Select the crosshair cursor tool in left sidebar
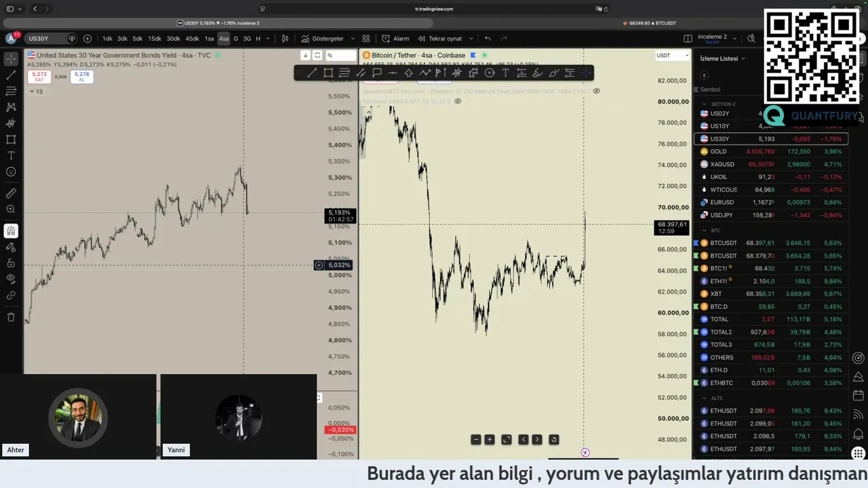This screenshot has width=868, height=488. click(11, 59)
